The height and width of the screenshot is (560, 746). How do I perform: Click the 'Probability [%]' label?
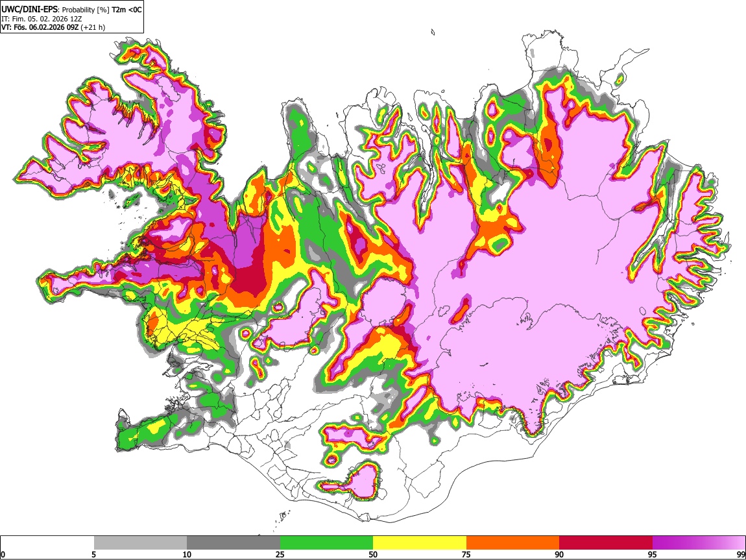86,10
